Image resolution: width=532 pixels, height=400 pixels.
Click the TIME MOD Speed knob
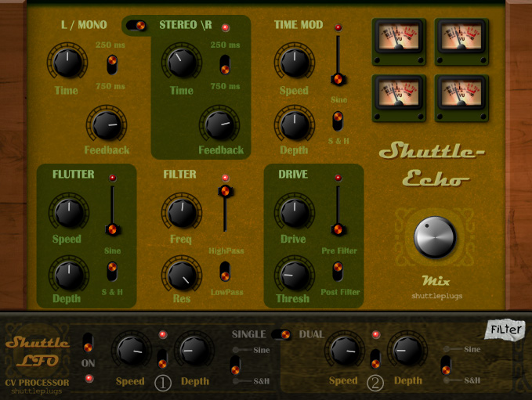coord(295,63)
